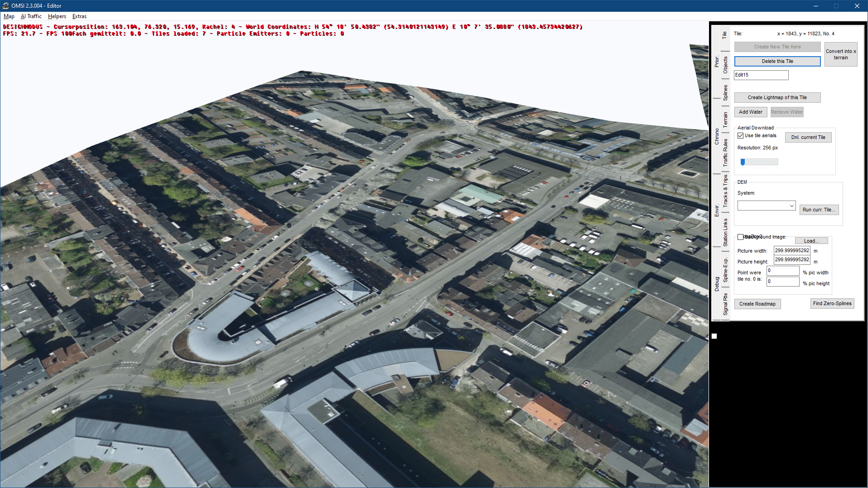Click Create Lightmap of this Tile

coord(777,97)
